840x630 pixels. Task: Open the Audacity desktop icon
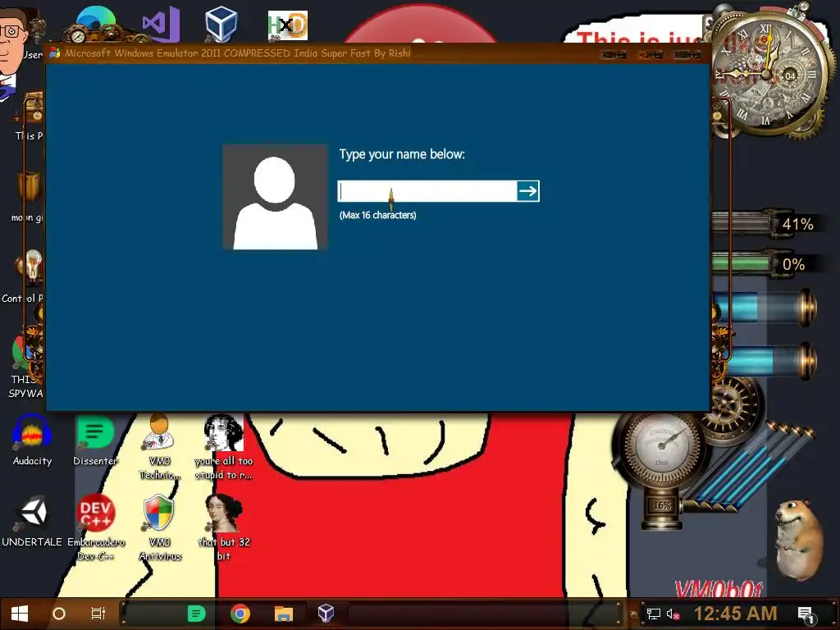32,441
